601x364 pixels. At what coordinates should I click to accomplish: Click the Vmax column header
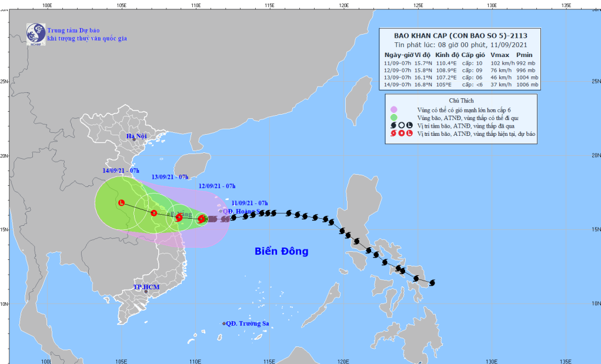[x=500, y=54]
